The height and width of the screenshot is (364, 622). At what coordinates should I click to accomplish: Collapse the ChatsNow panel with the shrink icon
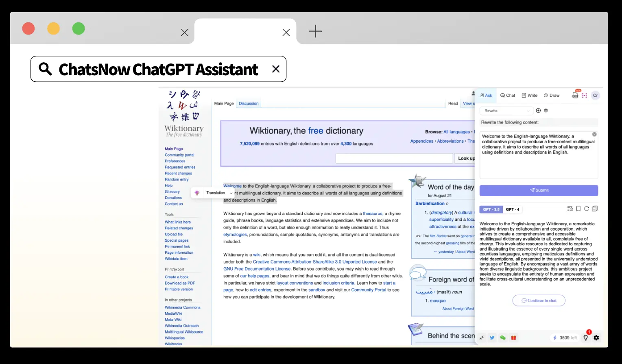tap(482, 338)
